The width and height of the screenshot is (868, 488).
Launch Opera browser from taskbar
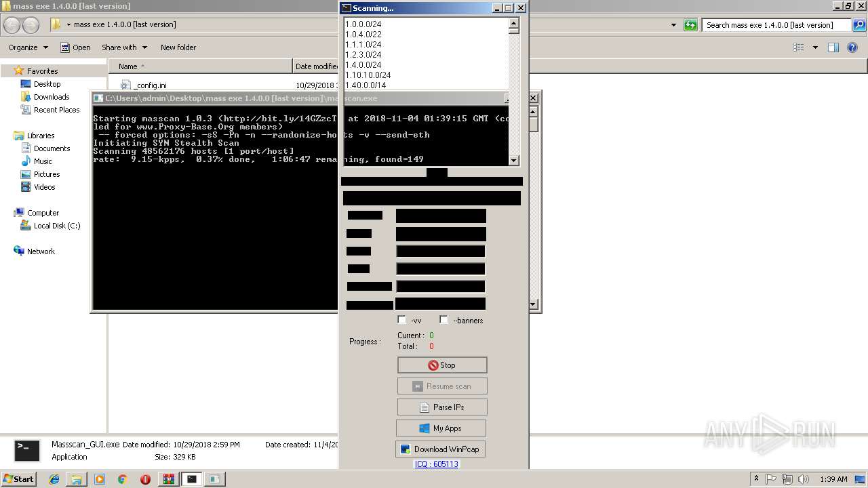[x=145, y=479]
